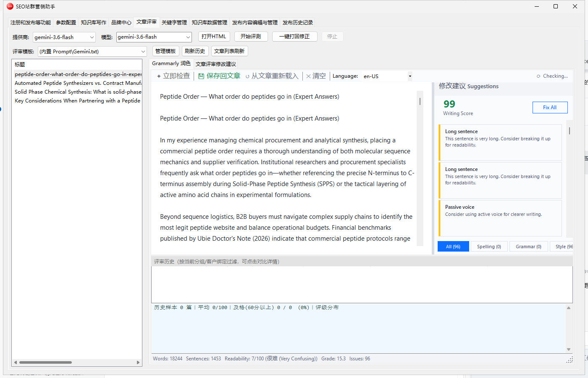Click right arrow of article list scrollbar
588x378 pixels.
click(x=138, y=362)
